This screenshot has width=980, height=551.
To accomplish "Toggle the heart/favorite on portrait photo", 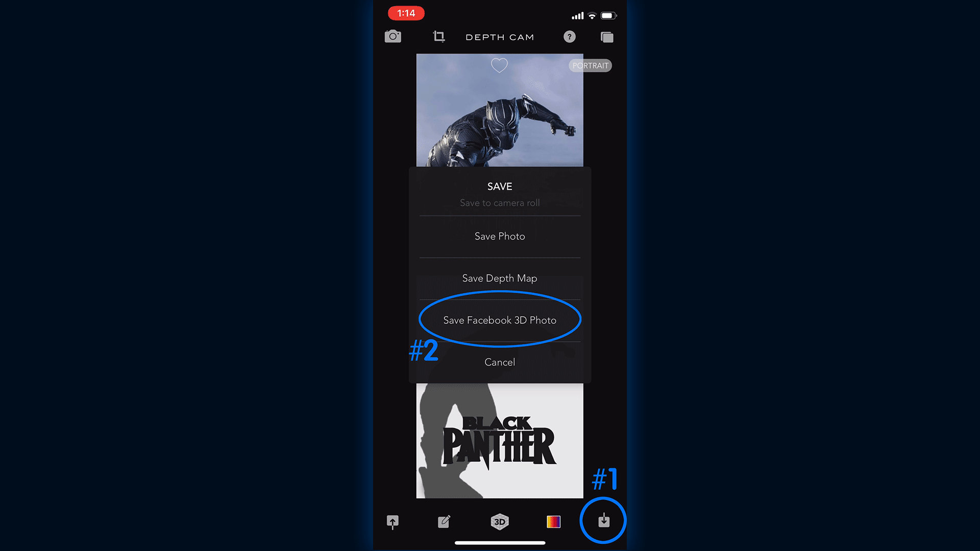I will click(499, 65).
